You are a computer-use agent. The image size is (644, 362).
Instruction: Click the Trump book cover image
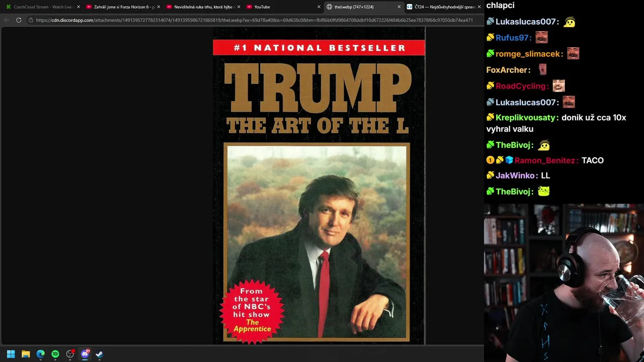tap(319, 186)
